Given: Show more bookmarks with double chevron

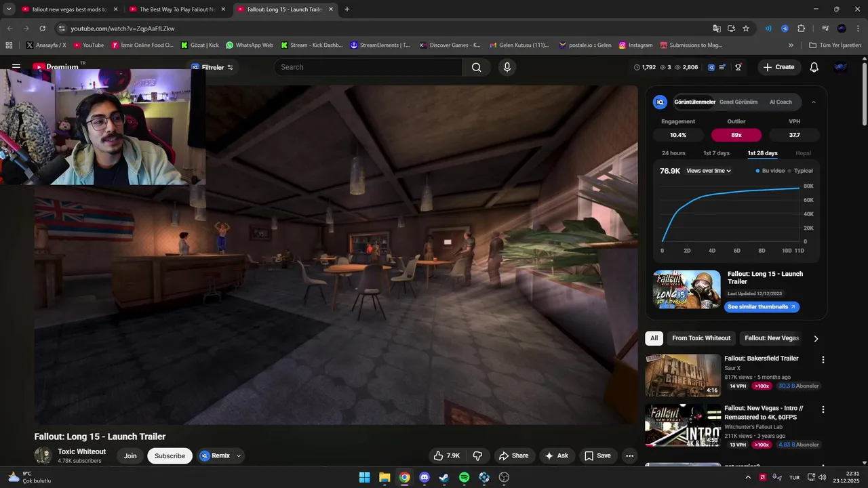Looking at the screenshot, I should [791, 45].
